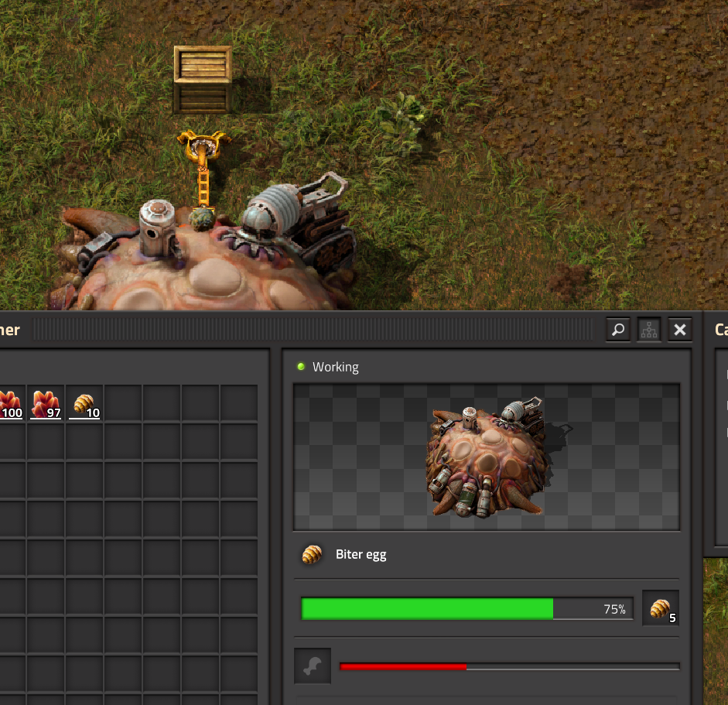Viewport: 728px width, 705px height.
Task: Click the Biter egg recipe icon
Action: click(312, 554)
